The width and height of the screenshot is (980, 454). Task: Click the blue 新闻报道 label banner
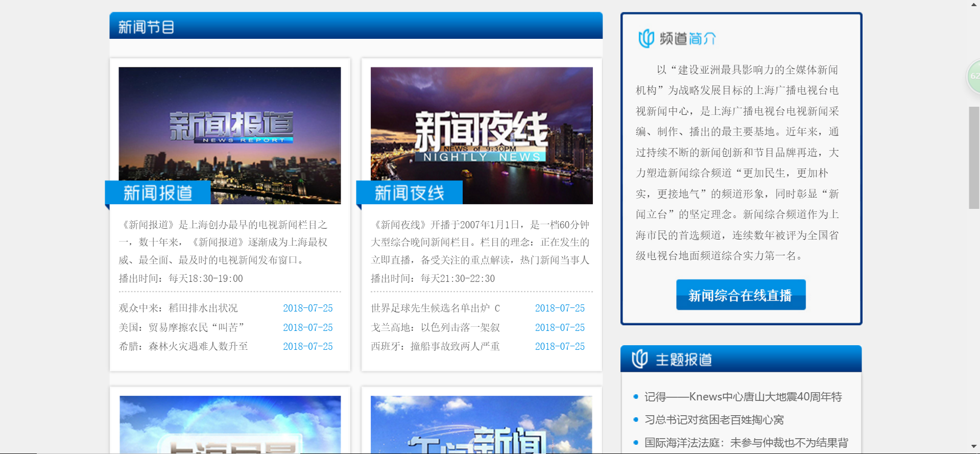(x=158, y=193)
